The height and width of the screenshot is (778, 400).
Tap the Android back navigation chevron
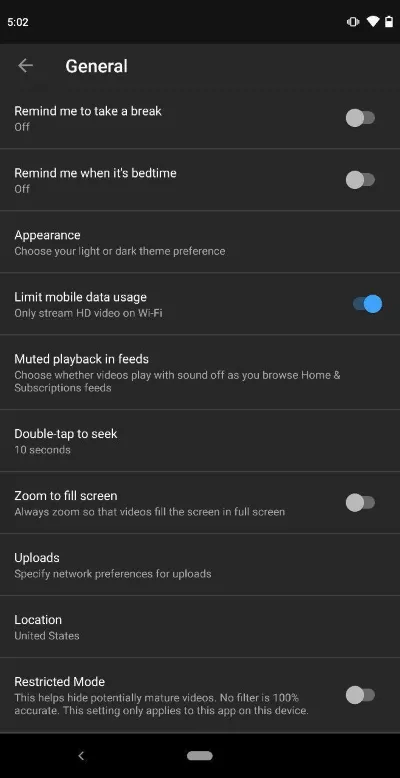[81, 756]
